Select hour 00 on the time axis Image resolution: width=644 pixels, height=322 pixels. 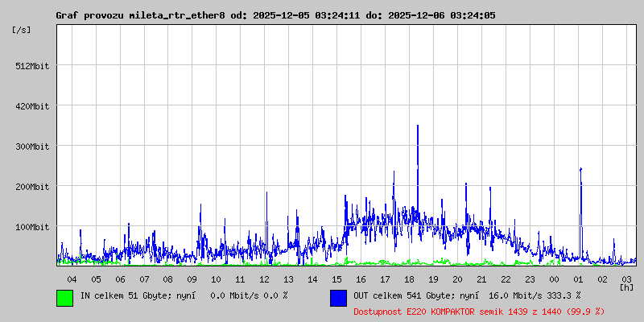point(554,279)
